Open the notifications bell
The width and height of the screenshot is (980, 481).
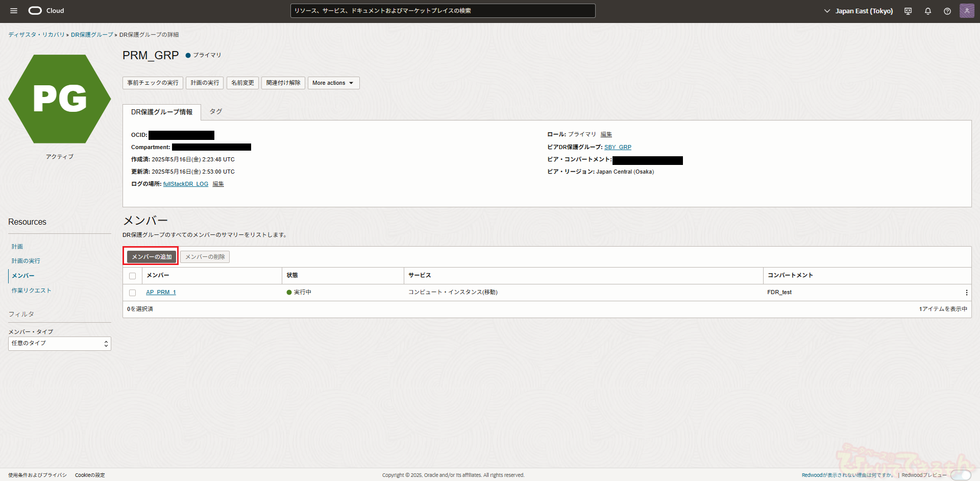coord(928,11)
